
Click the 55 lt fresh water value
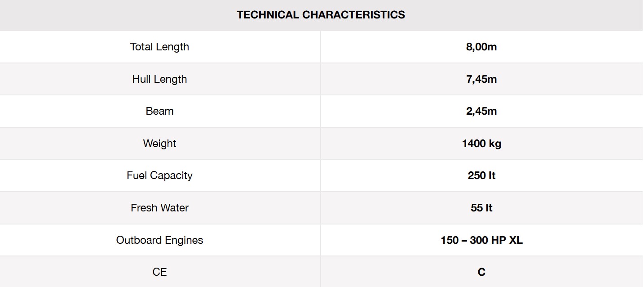pos(481,208)
